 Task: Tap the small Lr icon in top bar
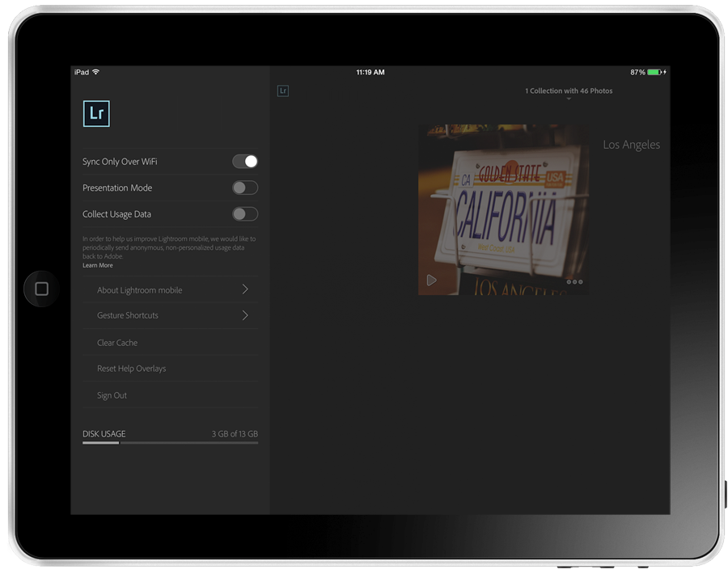(283, 91)
